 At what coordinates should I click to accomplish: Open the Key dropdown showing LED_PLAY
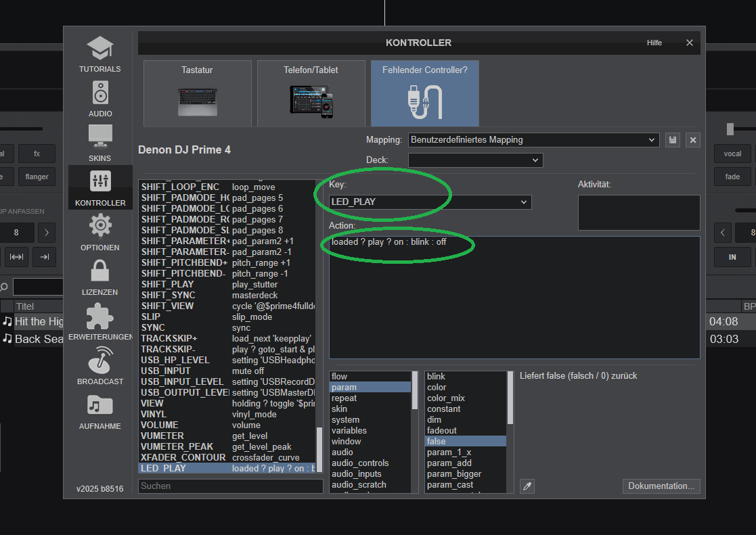pyautogui.click(x=430, y=202)
